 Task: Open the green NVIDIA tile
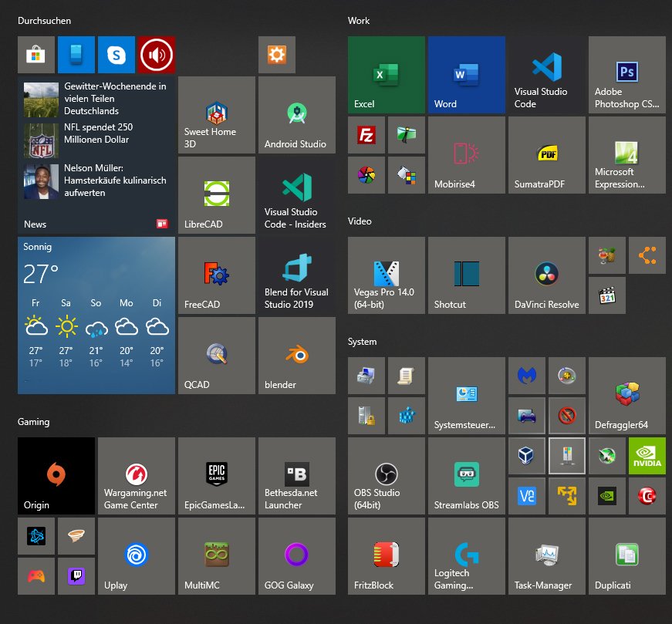coord(647,456)
